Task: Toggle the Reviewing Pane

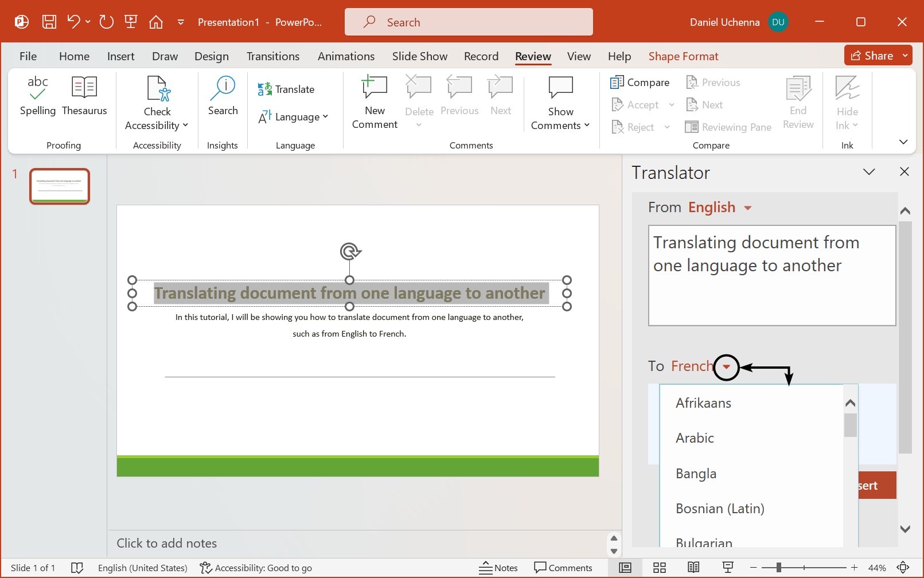Action: (x=728, y=127)
